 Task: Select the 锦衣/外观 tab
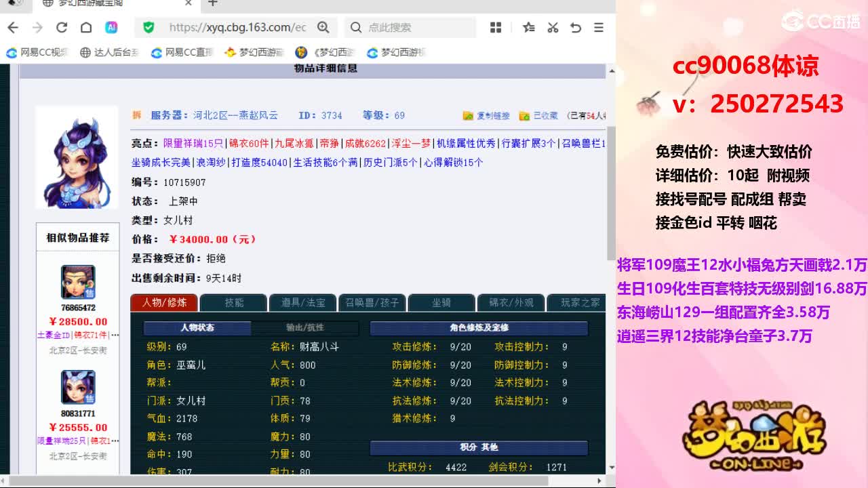pyautogui.click(x=511, y=303)
